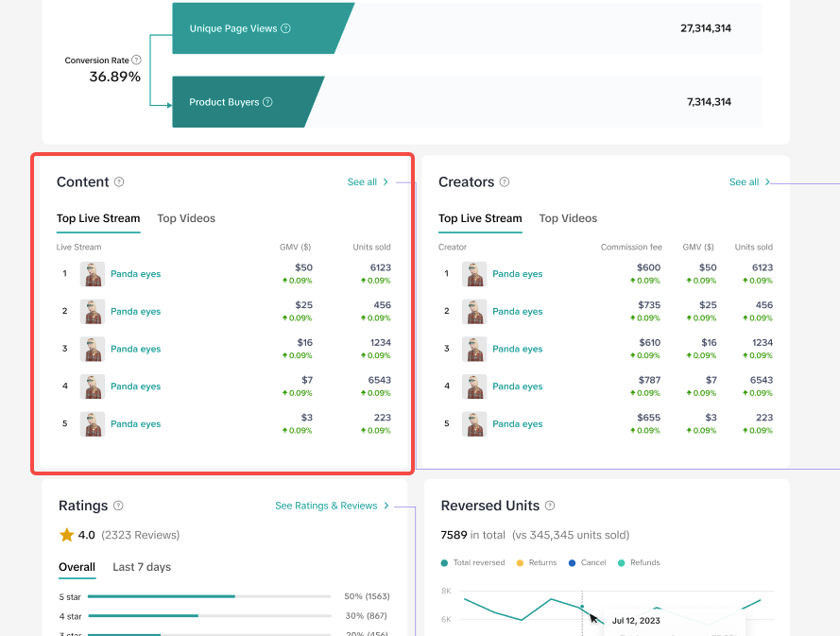This screenshot has height=636, width=840.
Task: Open See Ratings & Reviews link
Action: coord(332,506)
